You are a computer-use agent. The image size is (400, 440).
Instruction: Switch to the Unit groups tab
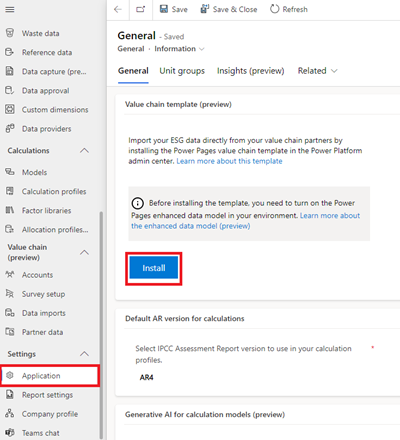182,71
